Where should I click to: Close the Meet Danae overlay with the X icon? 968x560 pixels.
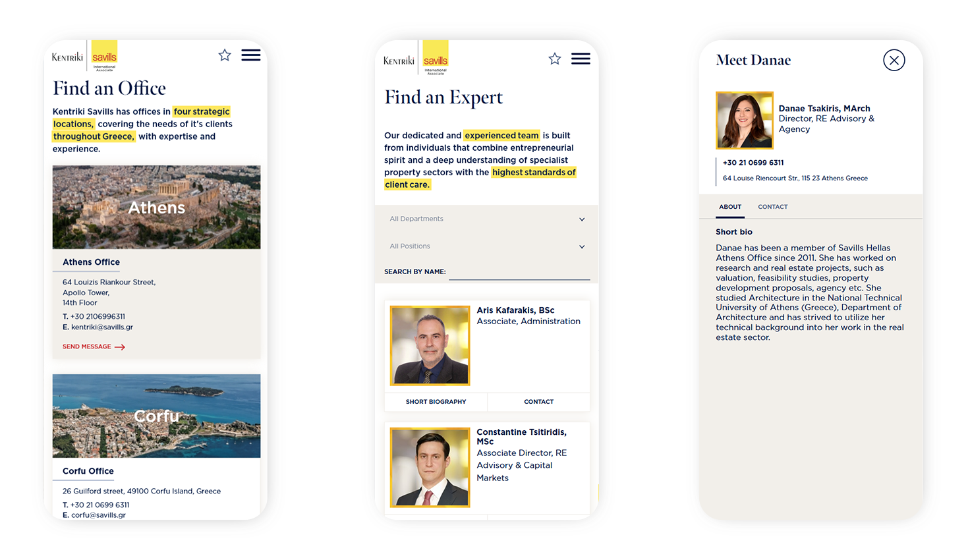click(894, 60)
